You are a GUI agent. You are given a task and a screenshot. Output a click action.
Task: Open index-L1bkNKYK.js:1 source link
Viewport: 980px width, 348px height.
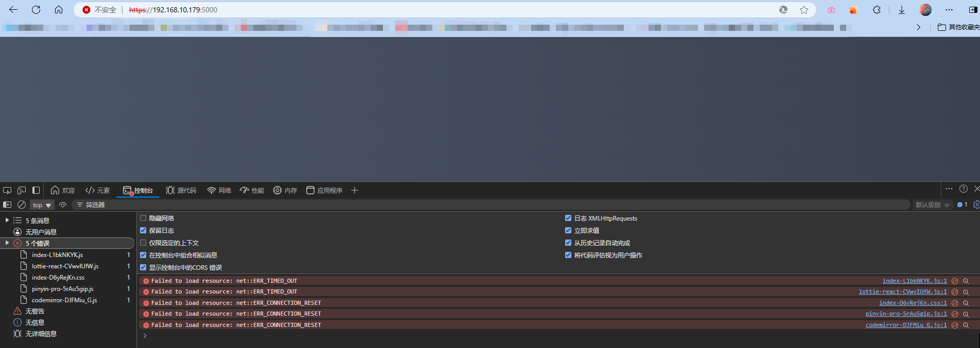coord(915,281)
